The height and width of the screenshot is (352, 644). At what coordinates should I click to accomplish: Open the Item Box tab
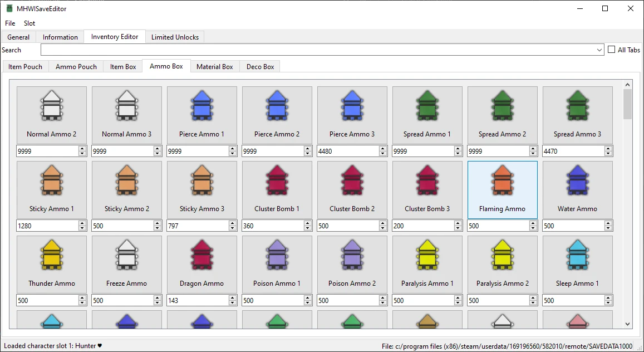click(x=123, y=66)
